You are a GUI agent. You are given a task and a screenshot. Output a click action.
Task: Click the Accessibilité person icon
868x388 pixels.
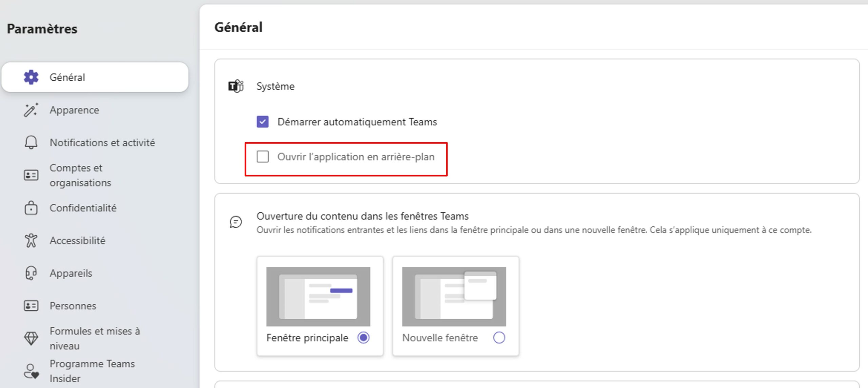tap(31, 241)
